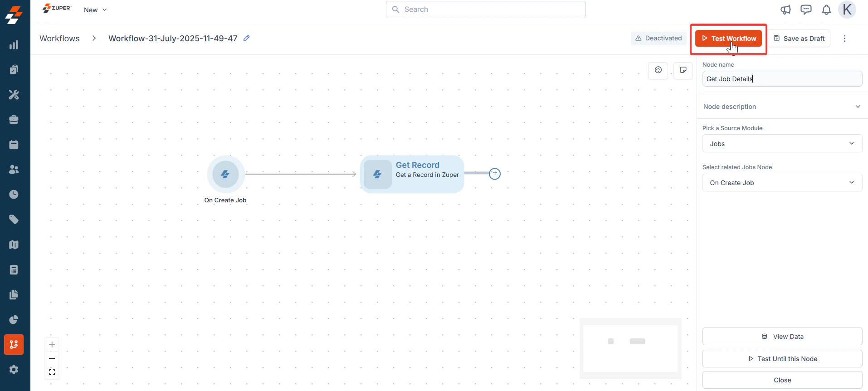Open the workflows branch sidebar icon
The image size is (868, 391).
coord(14,345)
